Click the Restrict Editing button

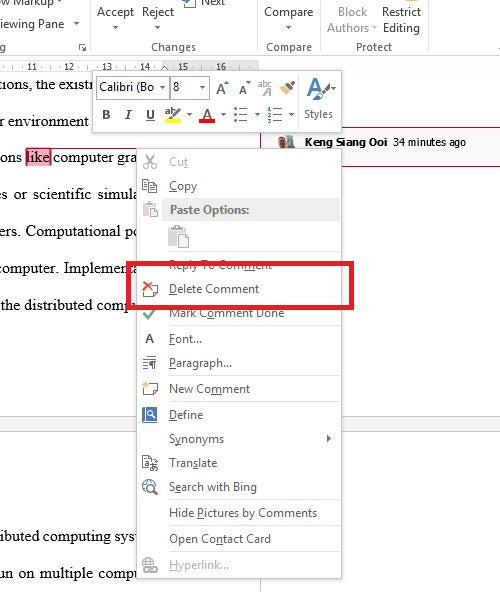pos(401,20)
